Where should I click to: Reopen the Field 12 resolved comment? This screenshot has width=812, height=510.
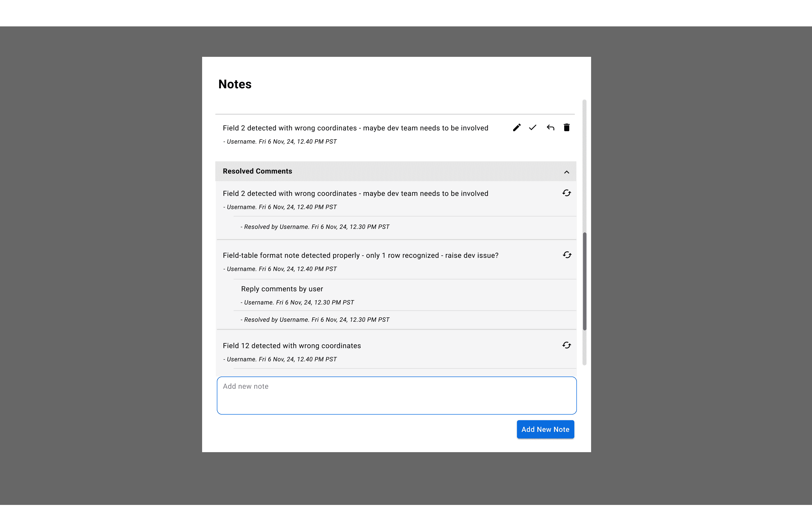(566, 345)
